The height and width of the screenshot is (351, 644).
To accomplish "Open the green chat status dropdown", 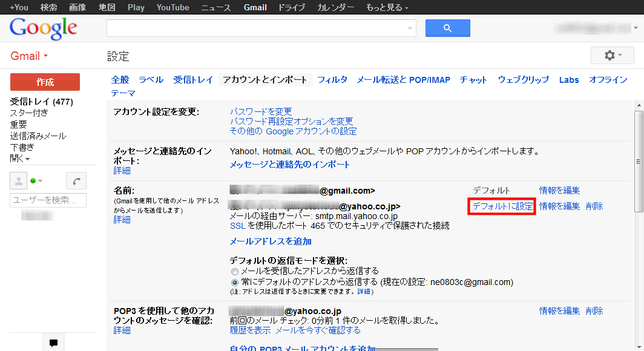I will [36, 180].
